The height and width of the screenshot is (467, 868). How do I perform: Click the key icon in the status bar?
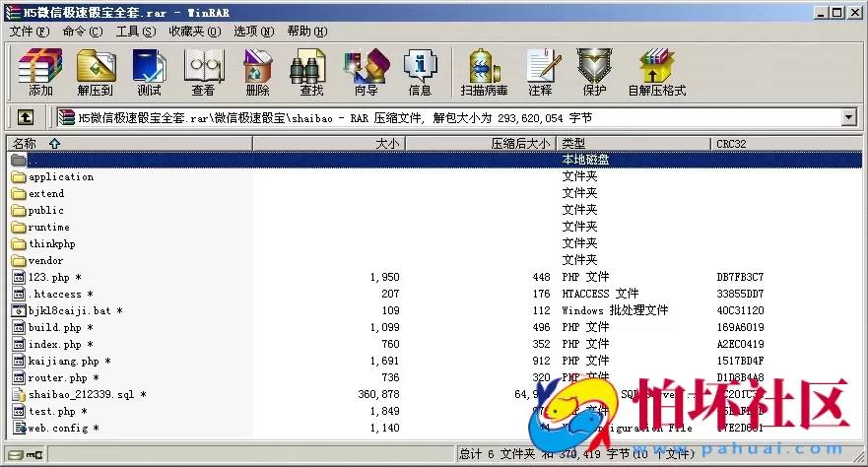coord(34,455)
